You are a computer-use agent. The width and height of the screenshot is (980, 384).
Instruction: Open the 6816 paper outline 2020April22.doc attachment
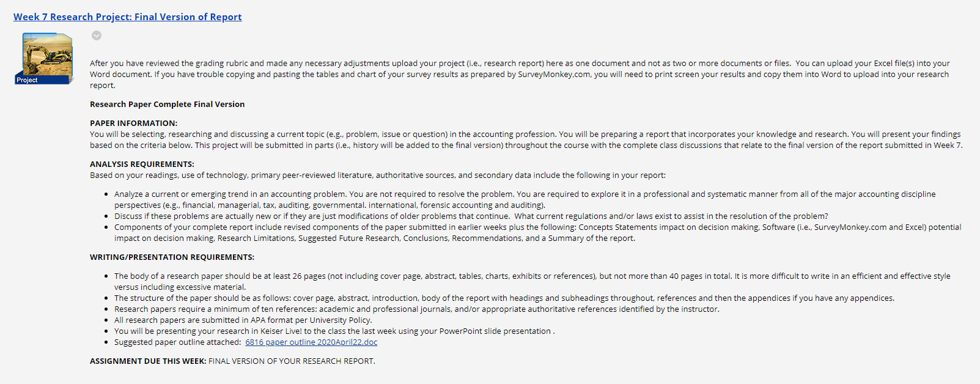pyautogui.click(x=311, y=342)
